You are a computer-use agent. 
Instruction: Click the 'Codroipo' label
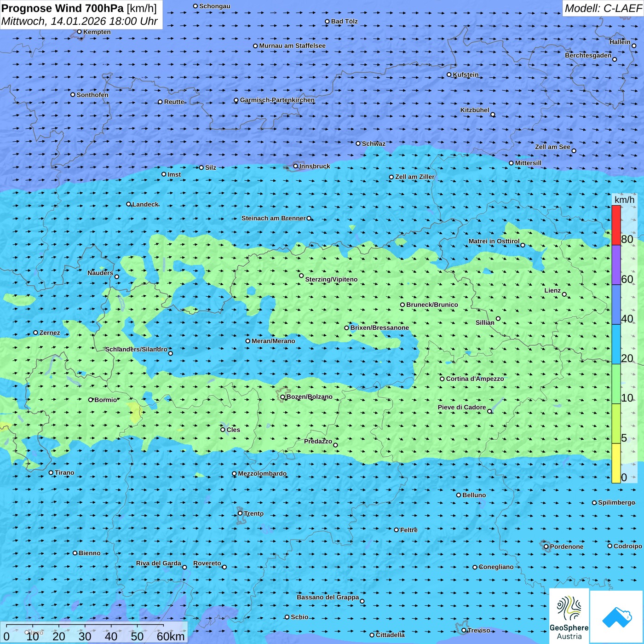[627, 546]
